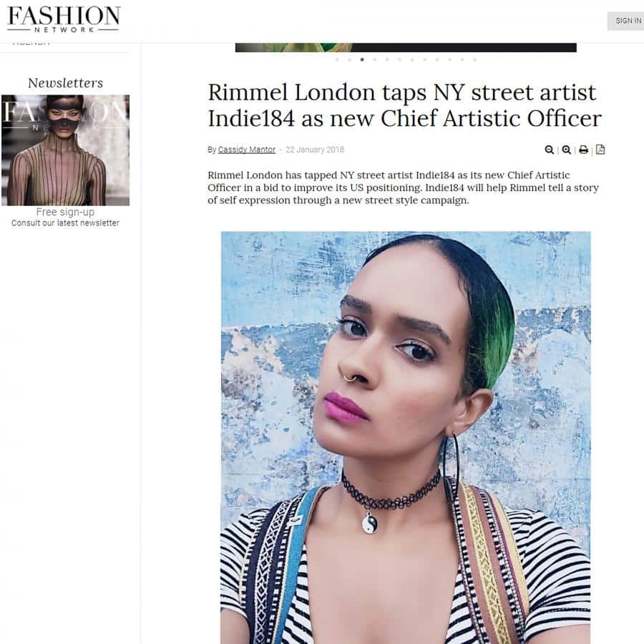Screen dimensions: 644x644
Task: Click the Newsletters section heading
Action: coord(65,83)
